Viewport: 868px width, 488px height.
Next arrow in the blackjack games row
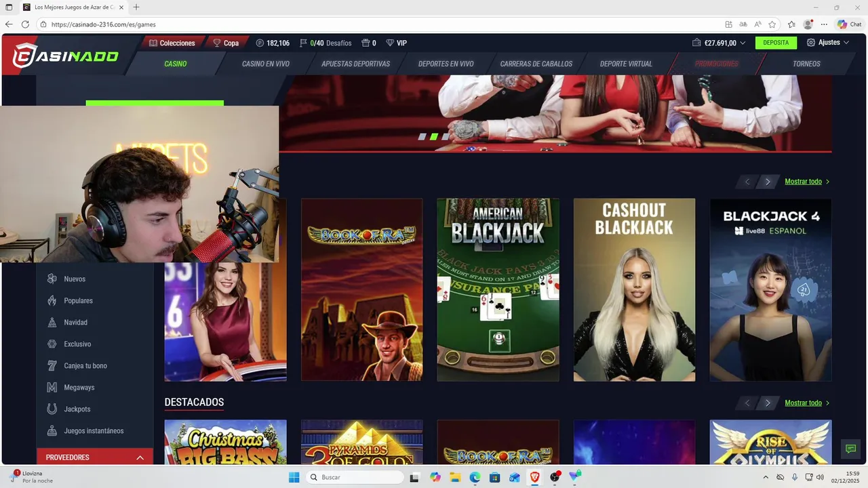tap(768, 182)
